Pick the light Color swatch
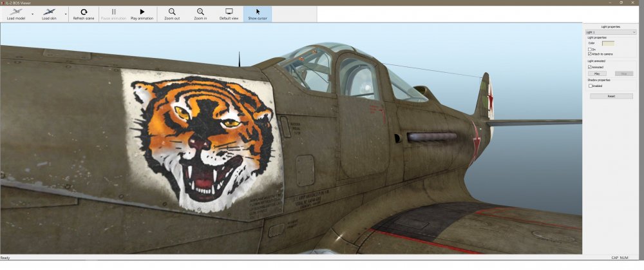Image resolution: width=644 pixels, height=270 pixels. coord(608,43)
